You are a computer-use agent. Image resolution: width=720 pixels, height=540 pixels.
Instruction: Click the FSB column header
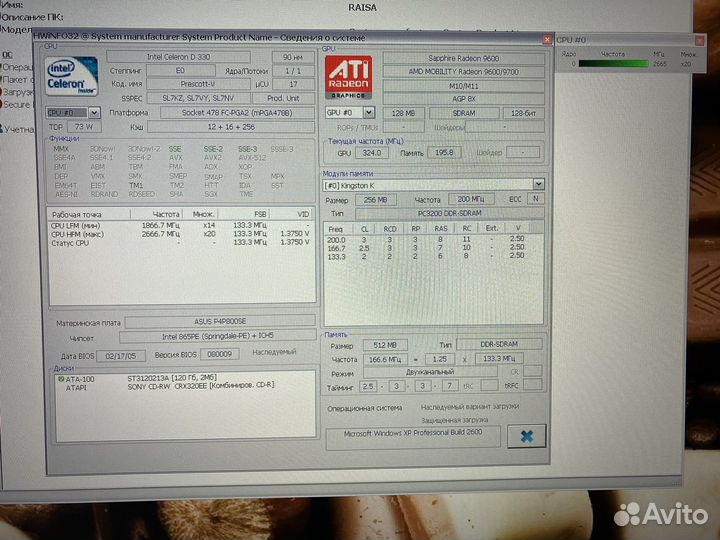coord(243,214)
